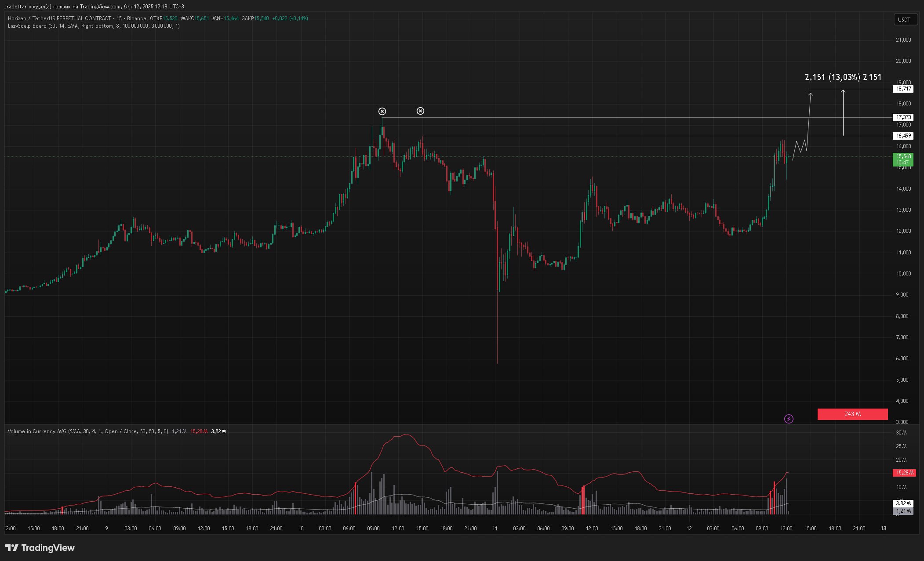
Task: Click the red 15,28 M volume label
Action: tap(904, 473)
